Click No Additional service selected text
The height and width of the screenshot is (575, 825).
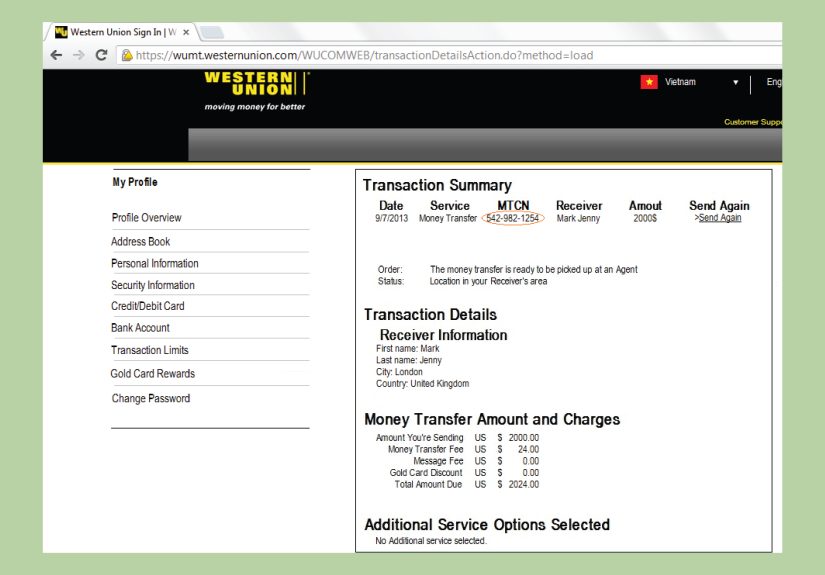tap(431, 541)
